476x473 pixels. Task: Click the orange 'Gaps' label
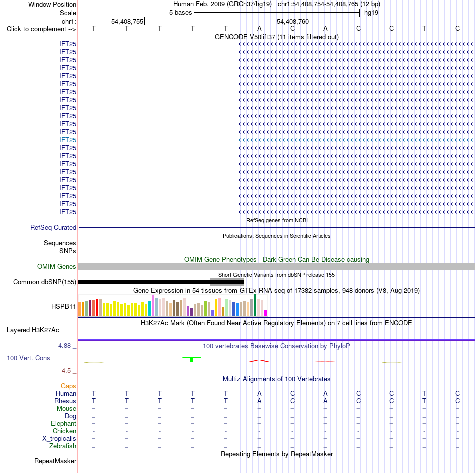[68, 386]
